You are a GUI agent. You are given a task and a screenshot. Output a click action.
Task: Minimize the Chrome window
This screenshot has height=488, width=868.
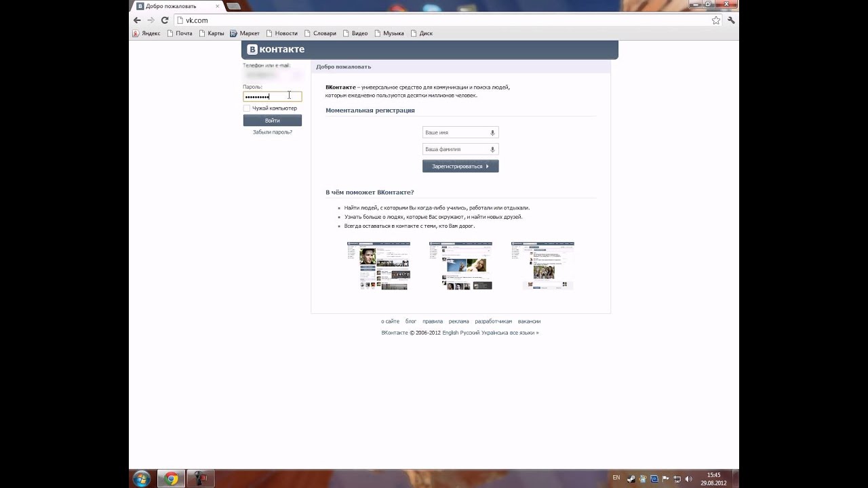point(696,3)
